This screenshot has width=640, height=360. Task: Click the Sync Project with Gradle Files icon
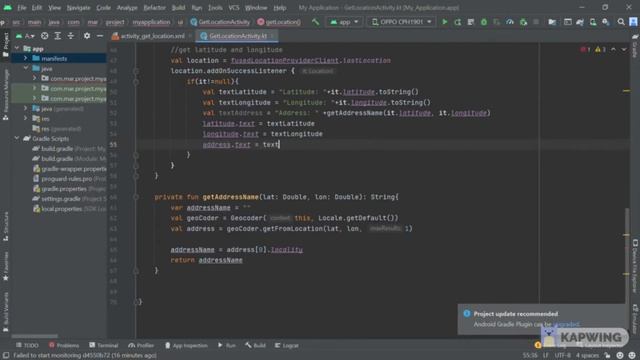pos(580,22)
